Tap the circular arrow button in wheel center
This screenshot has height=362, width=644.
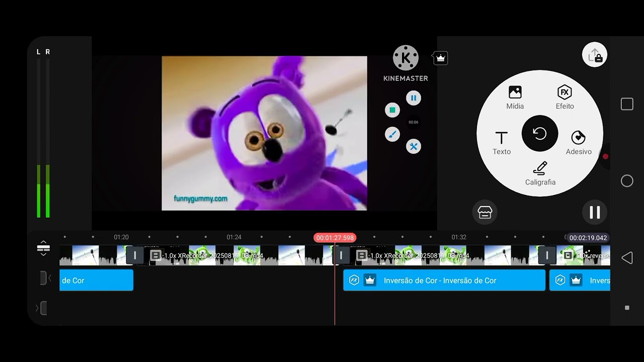tap(540, 133)
